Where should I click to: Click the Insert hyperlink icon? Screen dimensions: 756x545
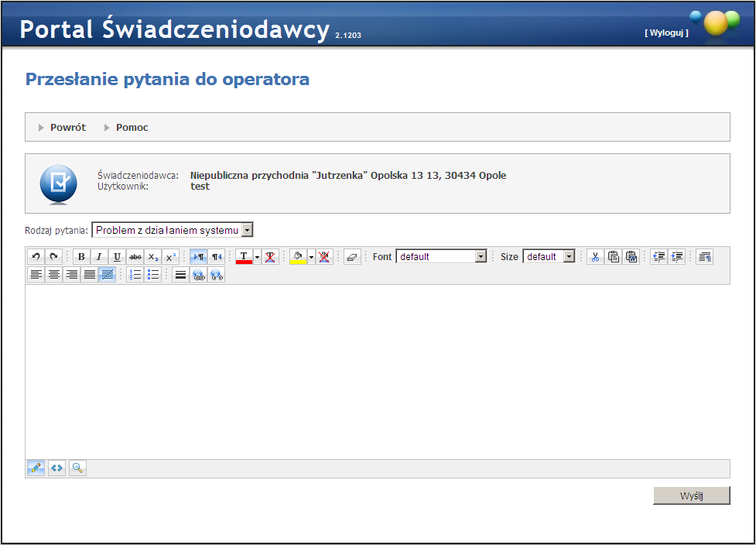199,275
